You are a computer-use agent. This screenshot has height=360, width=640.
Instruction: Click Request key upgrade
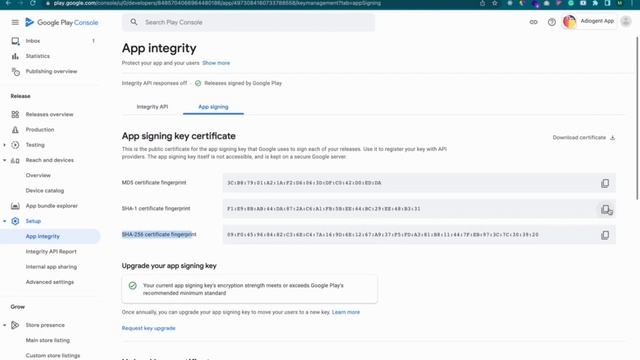[149, 328]
